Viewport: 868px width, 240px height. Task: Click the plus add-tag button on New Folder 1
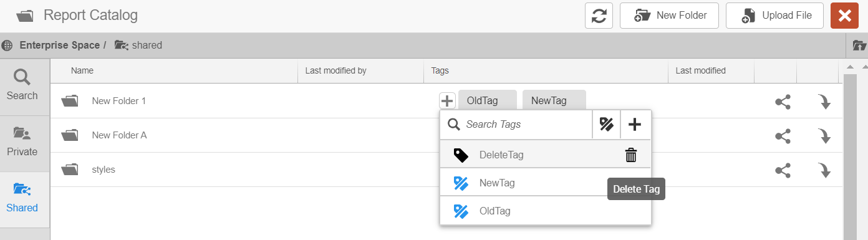click(447, 100)
